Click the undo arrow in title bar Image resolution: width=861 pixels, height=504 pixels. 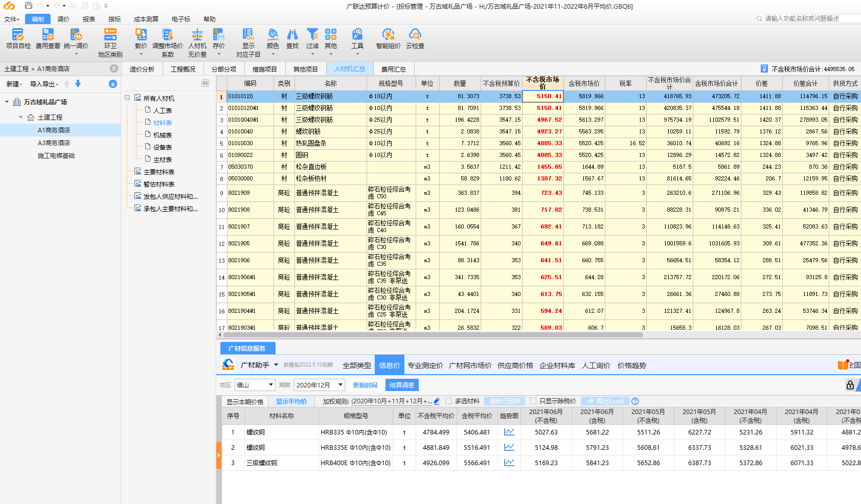point(40,6)
